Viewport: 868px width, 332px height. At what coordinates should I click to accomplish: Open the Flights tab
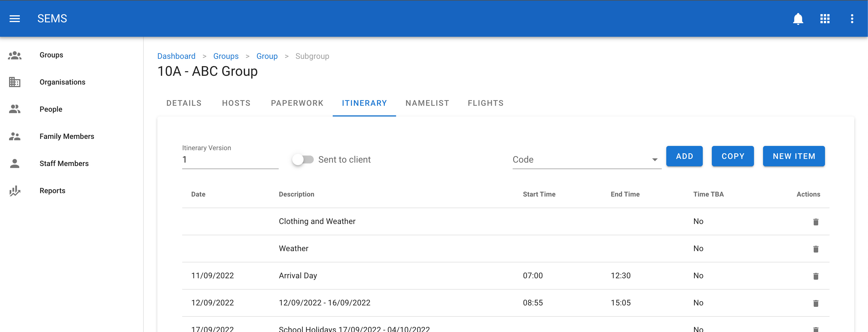(x=485, y=103)
